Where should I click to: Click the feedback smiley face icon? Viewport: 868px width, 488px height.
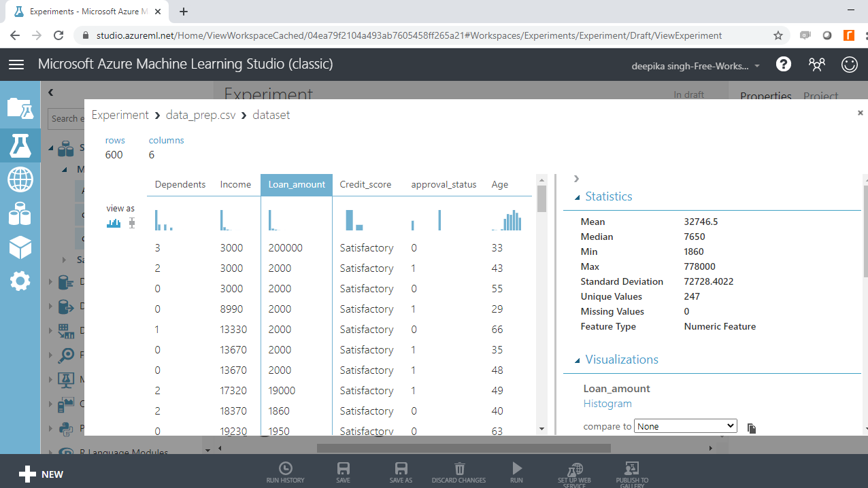(x=849, y=65)
